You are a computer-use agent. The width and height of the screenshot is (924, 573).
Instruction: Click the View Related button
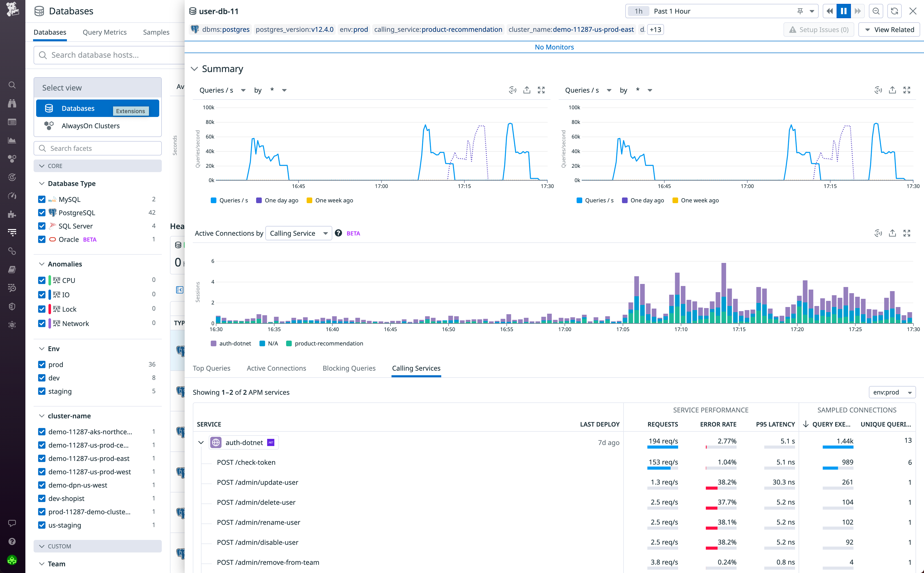889,29
